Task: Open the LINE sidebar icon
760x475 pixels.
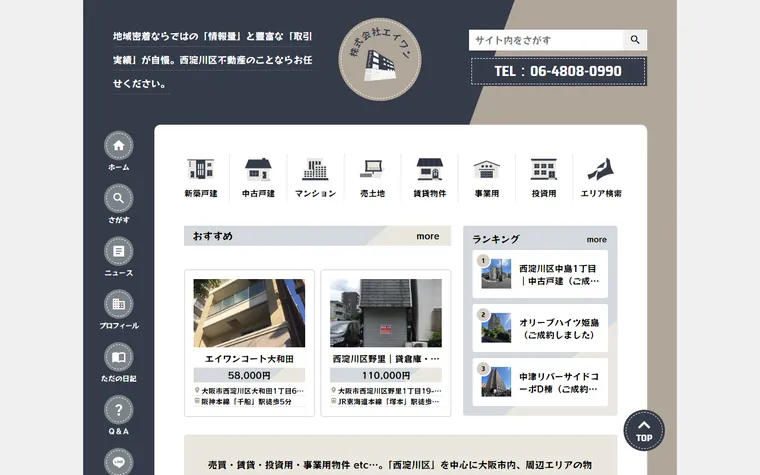Action: (x=119, y=461)
